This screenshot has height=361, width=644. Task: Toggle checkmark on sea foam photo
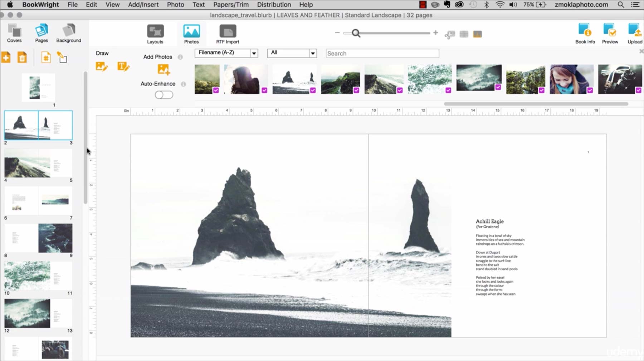[448, 90]
